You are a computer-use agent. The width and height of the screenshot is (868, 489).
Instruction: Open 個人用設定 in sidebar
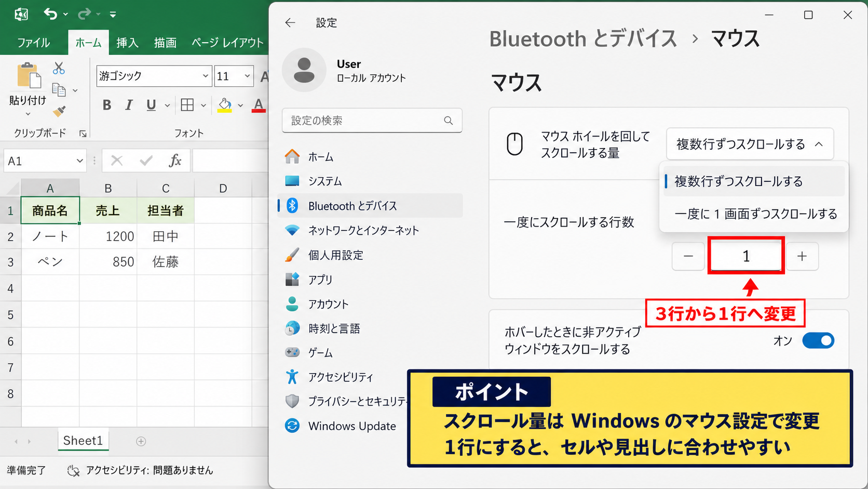coord(370,255)
